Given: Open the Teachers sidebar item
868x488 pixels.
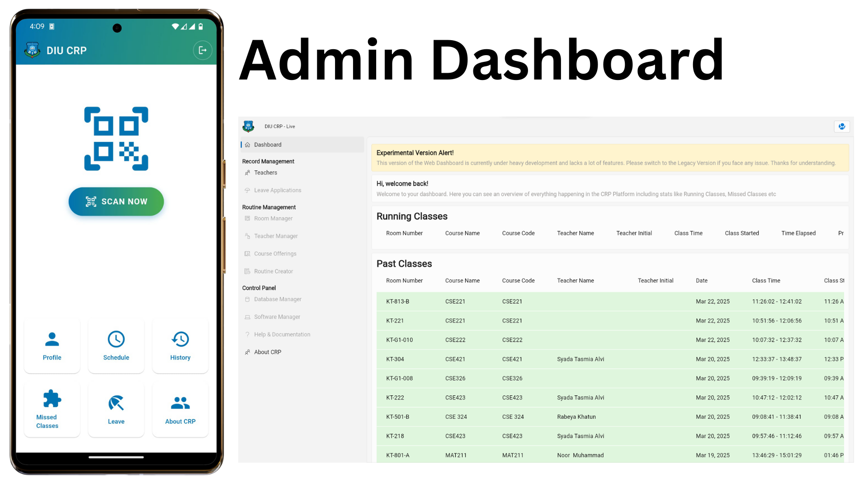Looking at the screenshot, I should click(x=265, y=173).
